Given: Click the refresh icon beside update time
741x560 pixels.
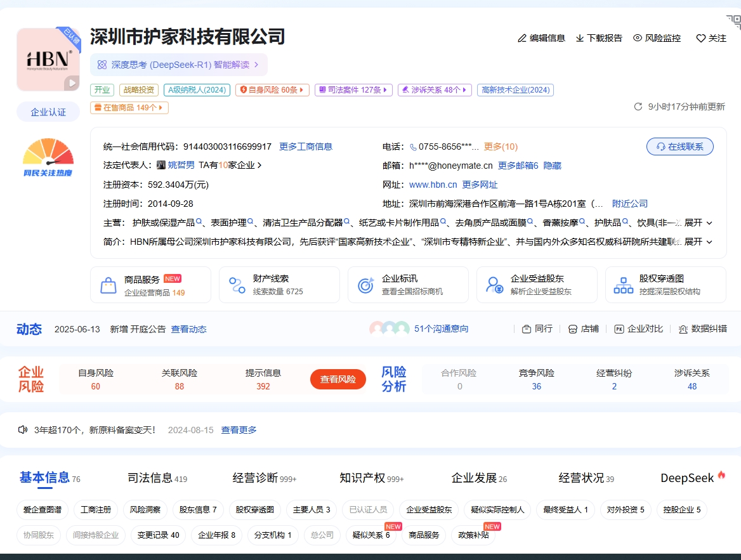Looking at the screenshot, I should (638, 107).
